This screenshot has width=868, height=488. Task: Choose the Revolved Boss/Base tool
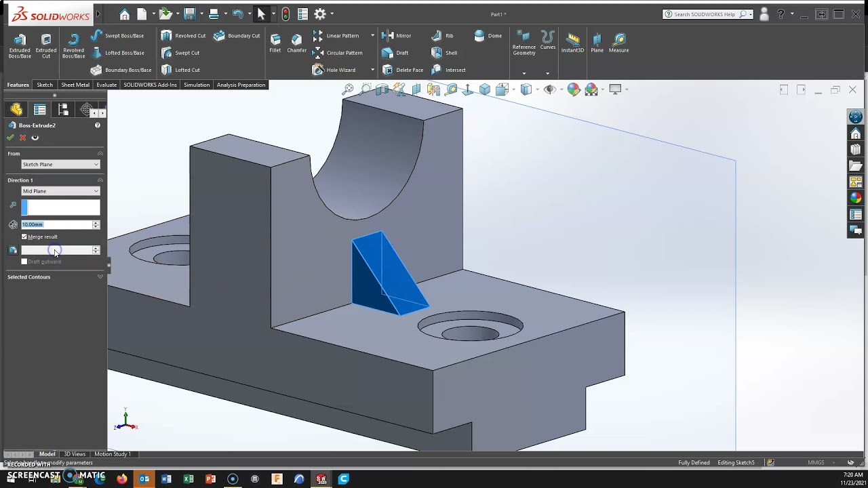[73, 45]
